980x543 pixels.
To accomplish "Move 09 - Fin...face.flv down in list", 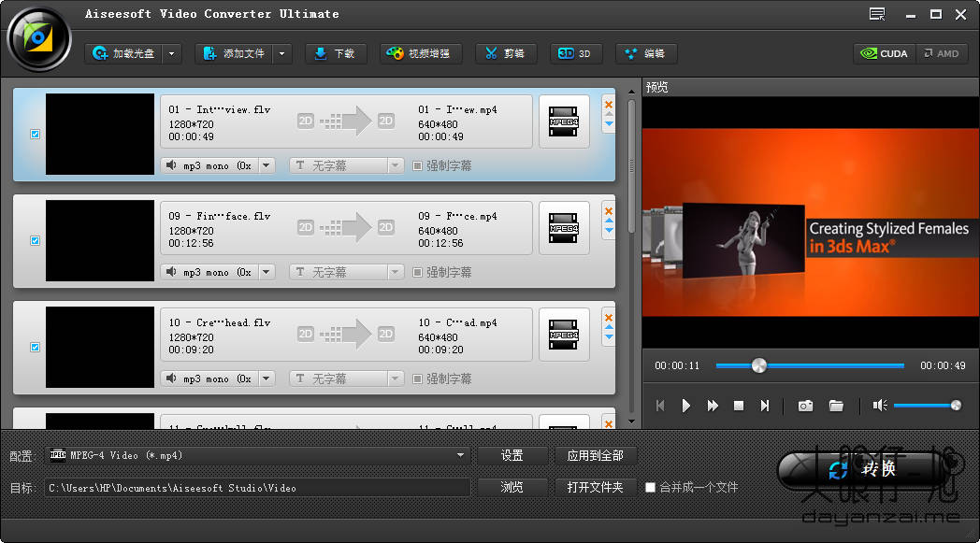I will 609,230.
